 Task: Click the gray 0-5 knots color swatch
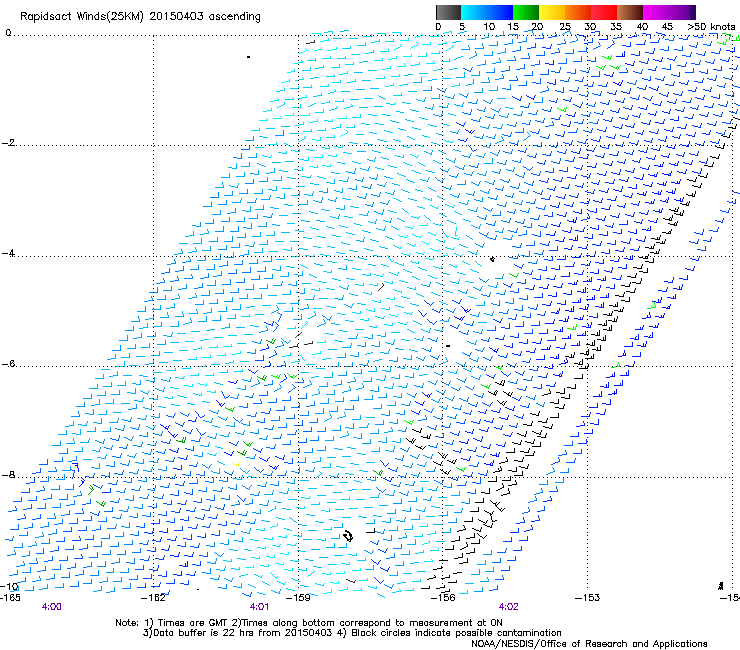click(x=448, y=12)
